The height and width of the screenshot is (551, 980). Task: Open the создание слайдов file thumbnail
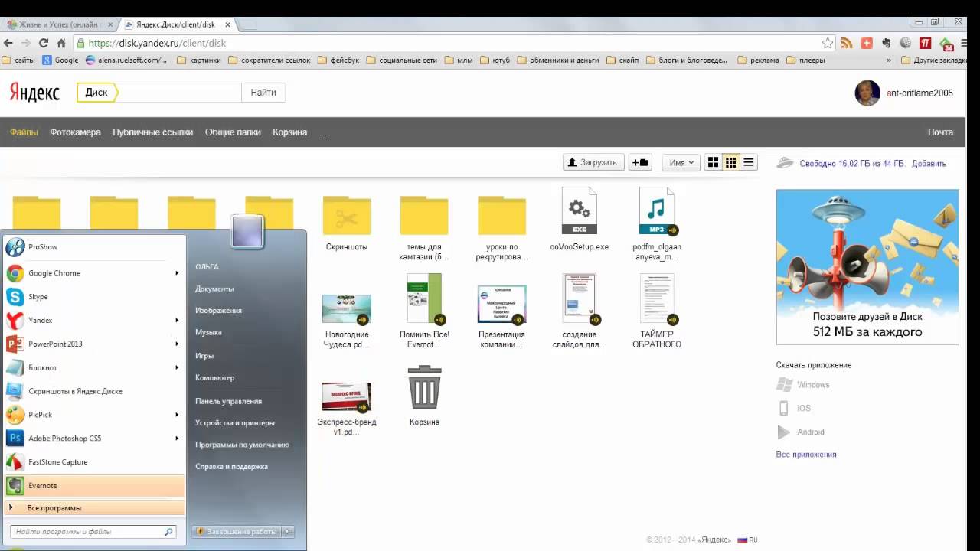click(580, 298)
